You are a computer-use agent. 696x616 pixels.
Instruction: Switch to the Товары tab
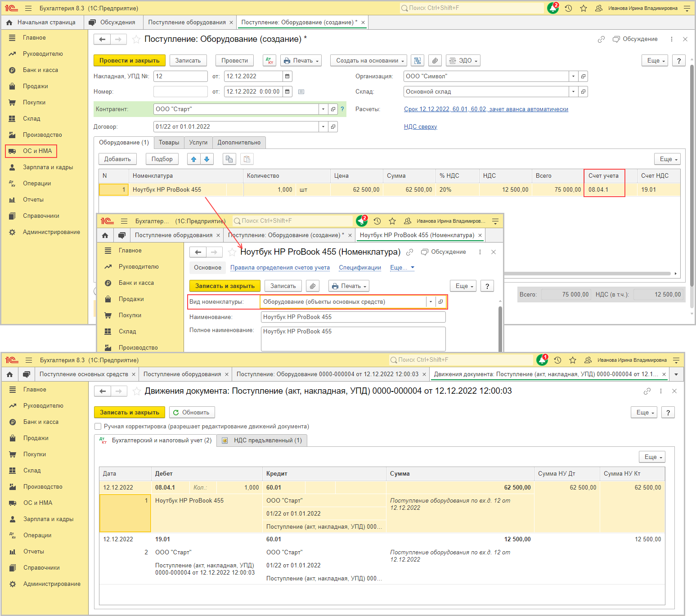coord(169,143)
